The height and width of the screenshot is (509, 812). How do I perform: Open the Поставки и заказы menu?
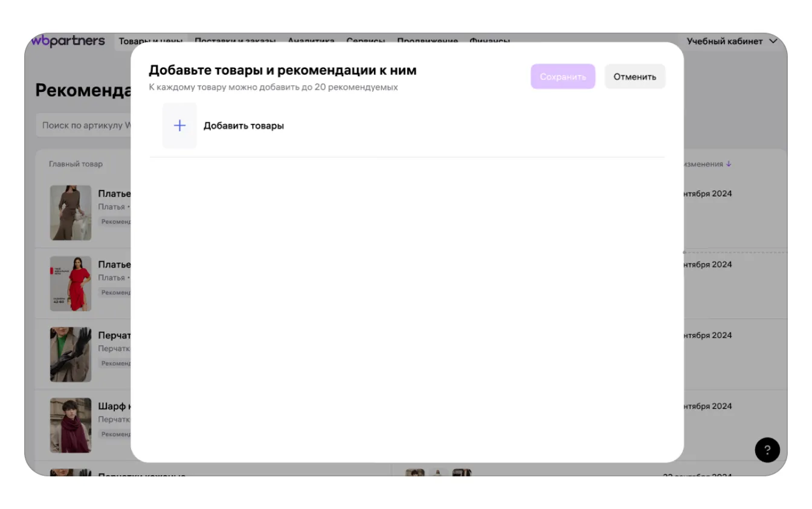pyautogui.click(x=234, y=40)
